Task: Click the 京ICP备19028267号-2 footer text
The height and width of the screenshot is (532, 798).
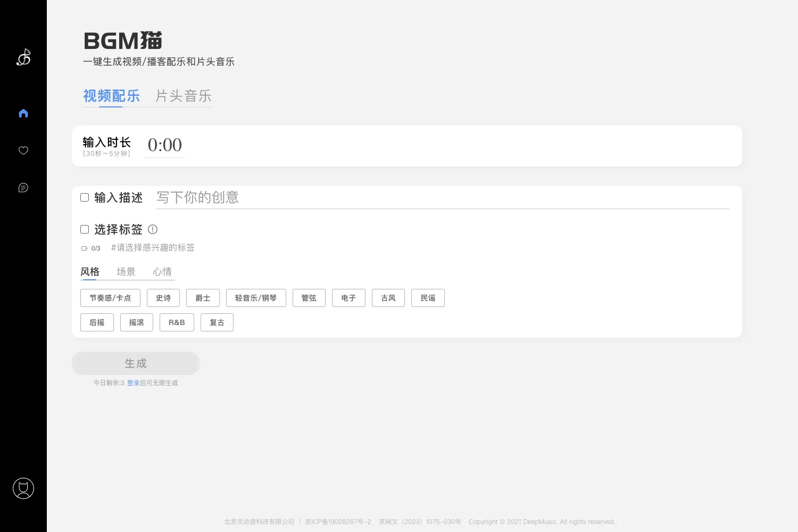Action: pos(338,522)
